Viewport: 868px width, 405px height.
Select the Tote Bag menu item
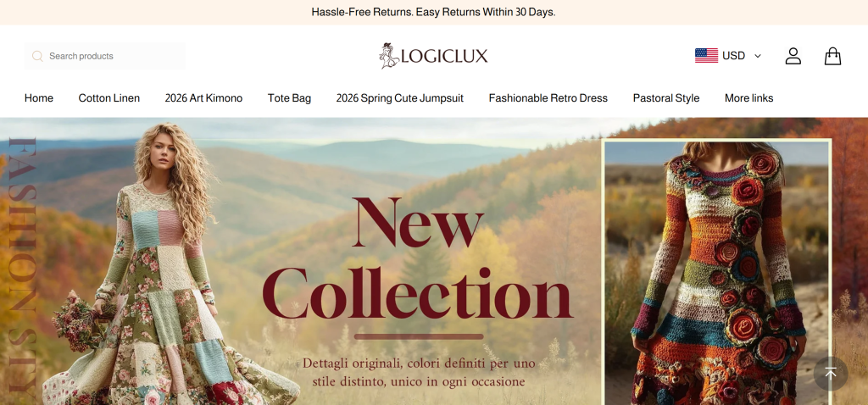pos(289,98)
